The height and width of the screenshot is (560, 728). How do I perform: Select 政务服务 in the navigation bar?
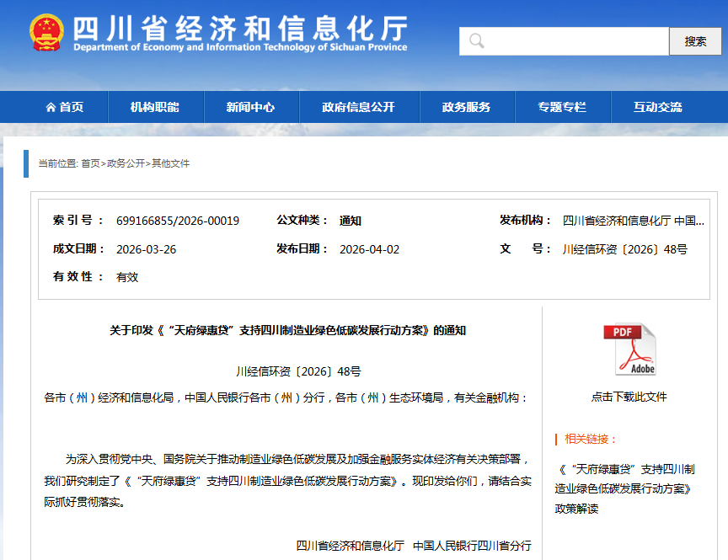coord(466,108)
